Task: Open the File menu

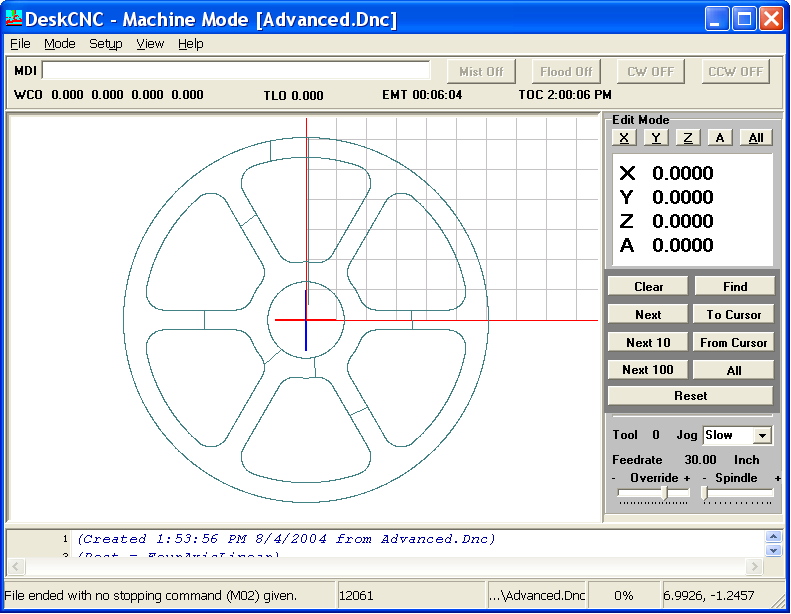Action: coord(20,44)
